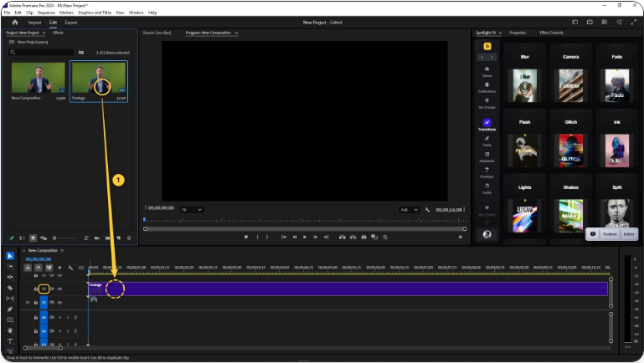The height and width of the screenshot is (363, 644).
Task: Open the Program: New Composition panel menu
Action: pos(236,33)
